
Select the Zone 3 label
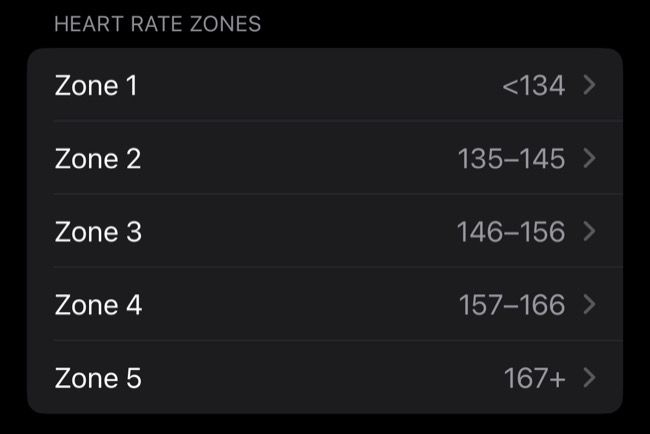pos(98,232)
